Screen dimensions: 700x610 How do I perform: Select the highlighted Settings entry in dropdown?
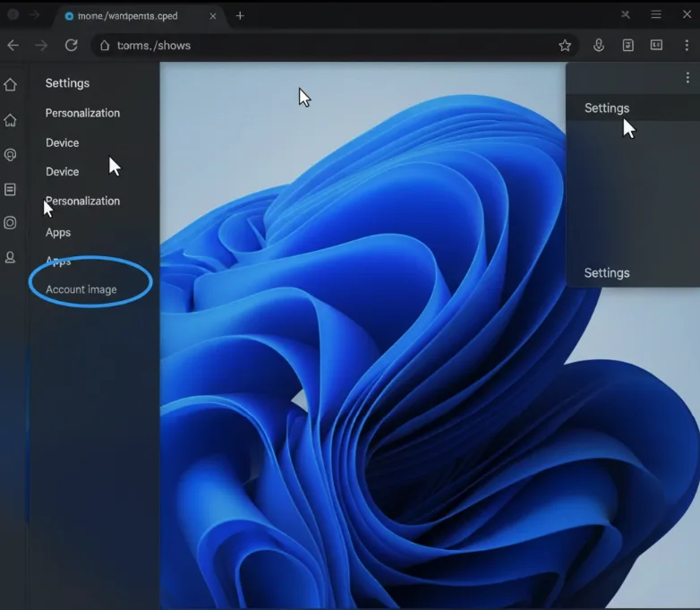[607, 108]
